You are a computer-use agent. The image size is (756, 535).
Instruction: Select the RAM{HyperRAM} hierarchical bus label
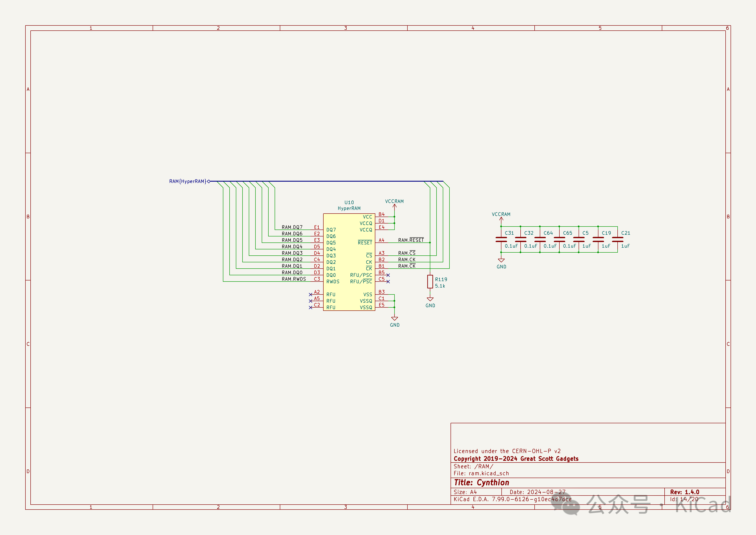188,181
